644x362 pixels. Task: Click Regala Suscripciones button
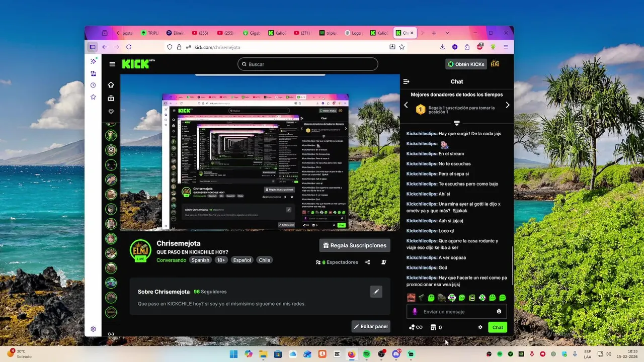tap(355, 245)
